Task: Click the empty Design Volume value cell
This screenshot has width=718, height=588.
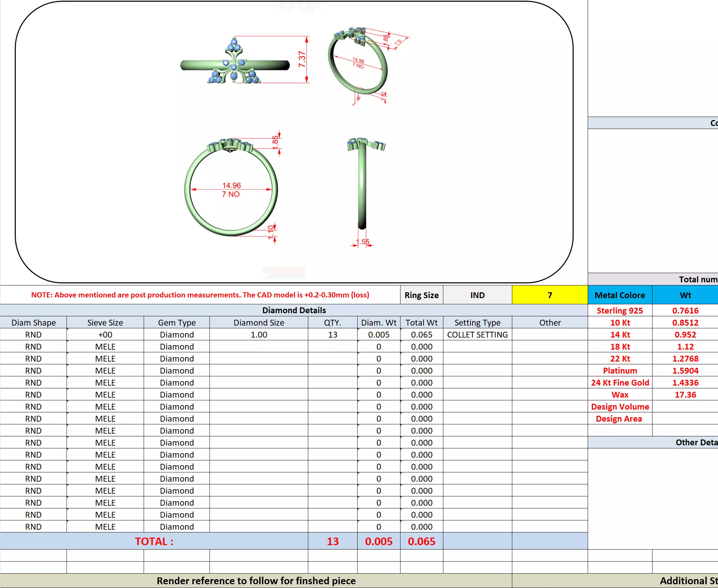Action: (x=685, y=407)
